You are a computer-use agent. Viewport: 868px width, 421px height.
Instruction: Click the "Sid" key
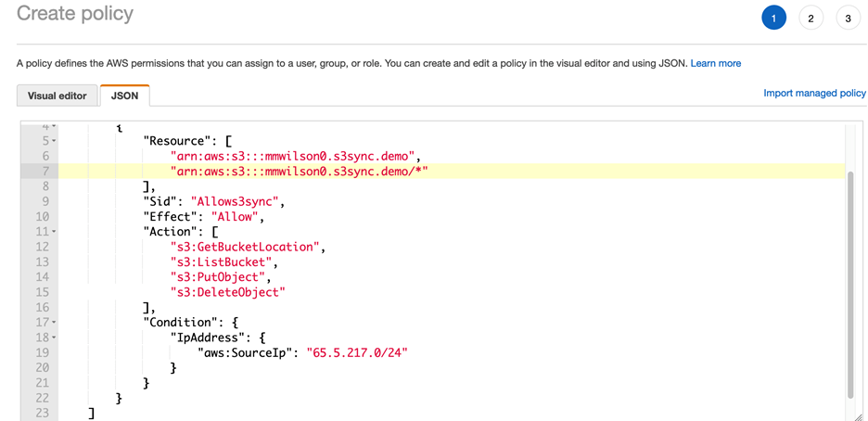160,201
